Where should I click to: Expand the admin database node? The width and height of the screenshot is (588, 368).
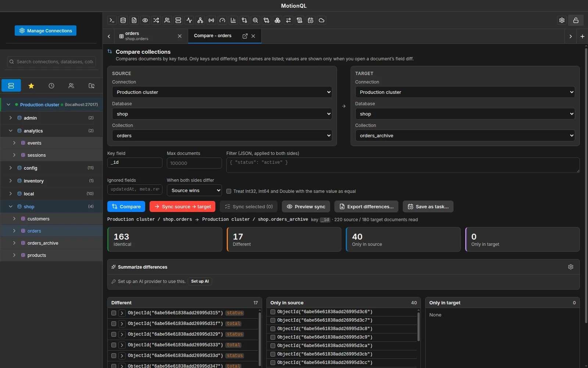click(x=10, y=118)
